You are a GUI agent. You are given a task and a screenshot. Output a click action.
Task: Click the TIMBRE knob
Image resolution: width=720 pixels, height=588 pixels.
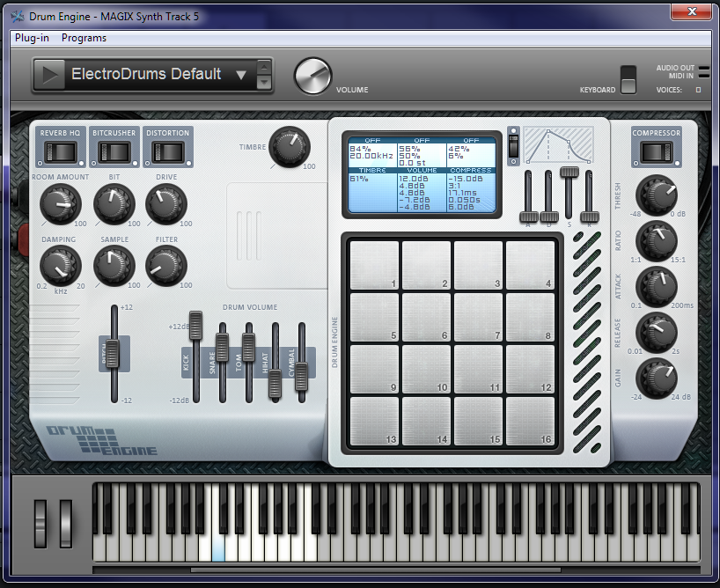point(290,147)
